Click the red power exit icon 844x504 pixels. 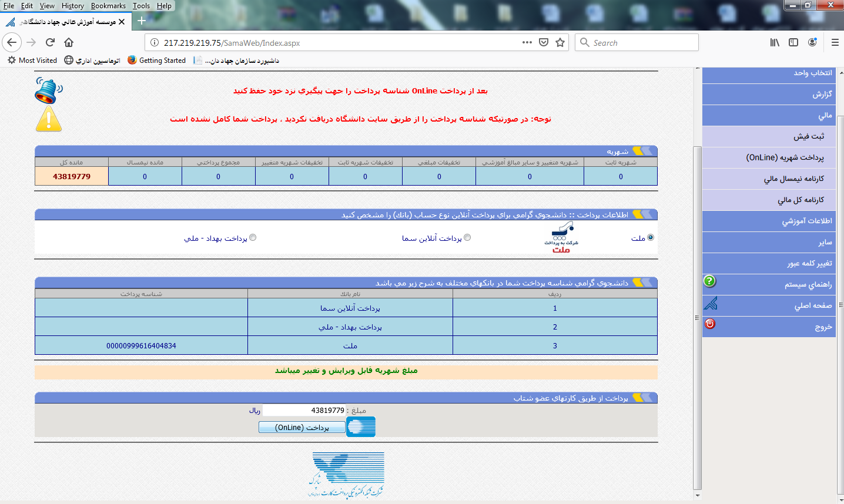tap(710, 324)
